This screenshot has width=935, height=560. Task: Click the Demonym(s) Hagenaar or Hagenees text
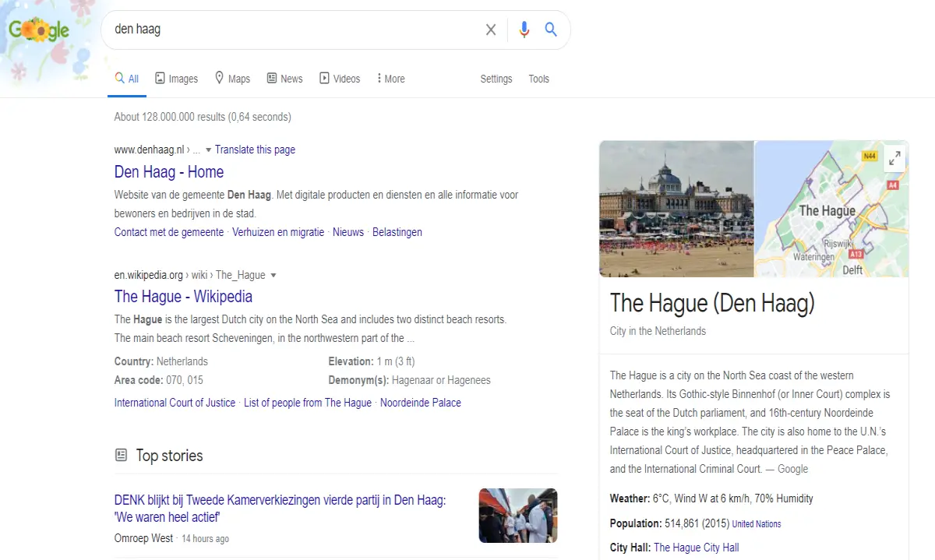point(410,380)
